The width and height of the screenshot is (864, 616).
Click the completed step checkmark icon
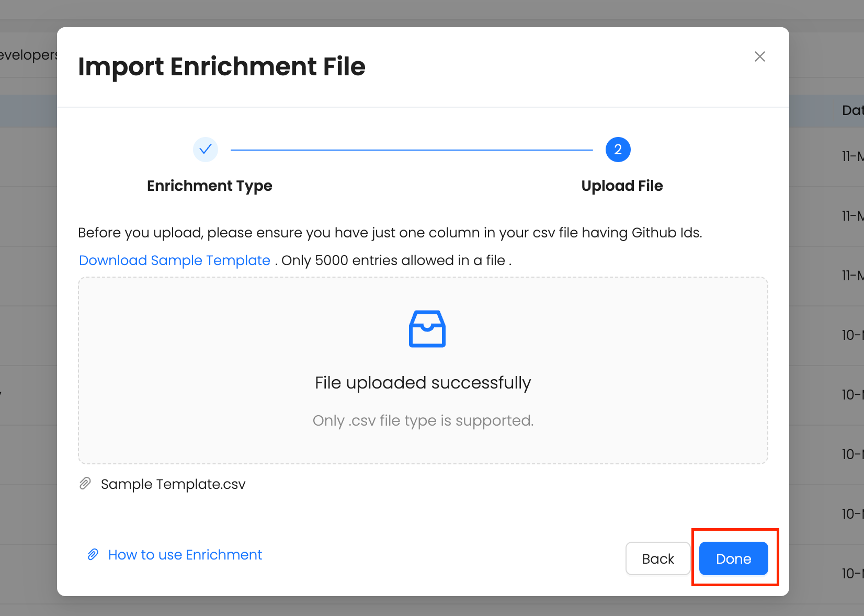tap(206, 150)
